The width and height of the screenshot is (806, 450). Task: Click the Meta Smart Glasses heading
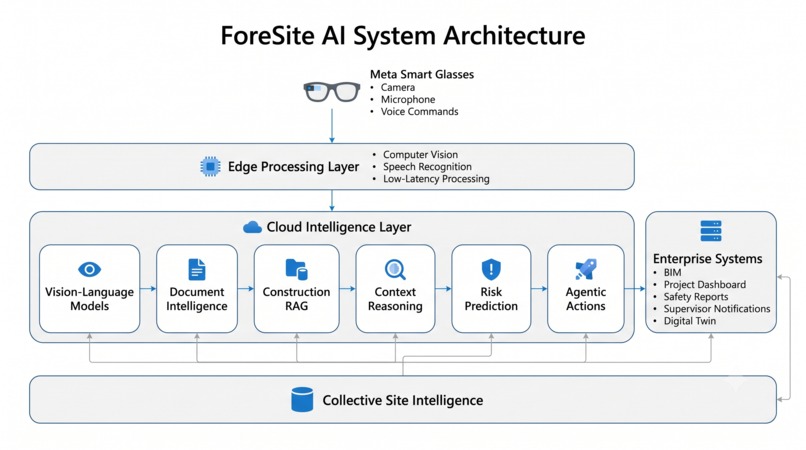click(x=422, y=75)
